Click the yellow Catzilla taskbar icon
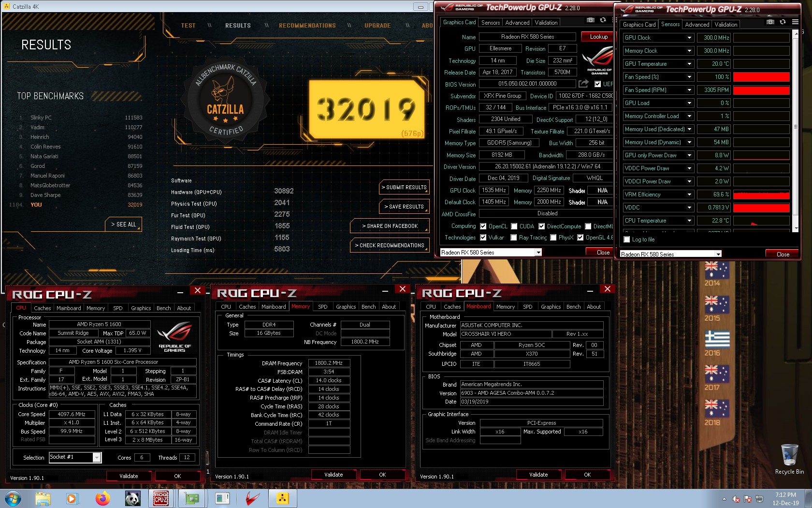Viewport: 812px width, 508px height. click(283, 498)
